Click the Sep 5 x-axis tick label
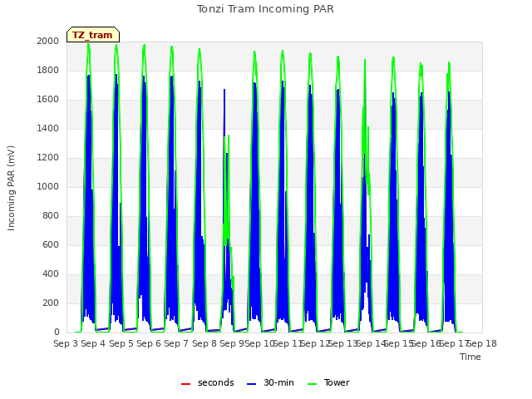Screen dimensions: 532x399 [121, 343]
